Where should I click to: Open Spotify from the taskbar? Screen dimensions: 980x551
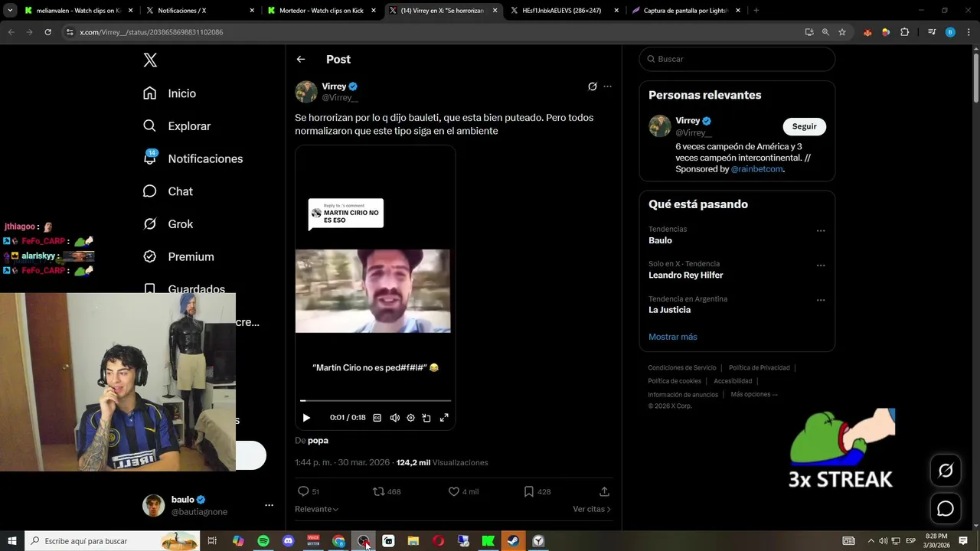pyautogui.click(x=263, y=541)
